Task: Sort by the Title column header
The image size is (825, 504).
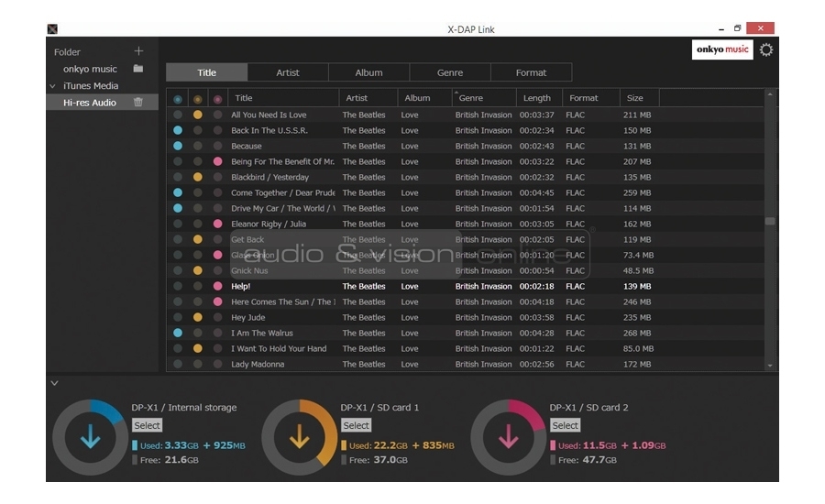Action: point(283,98)
